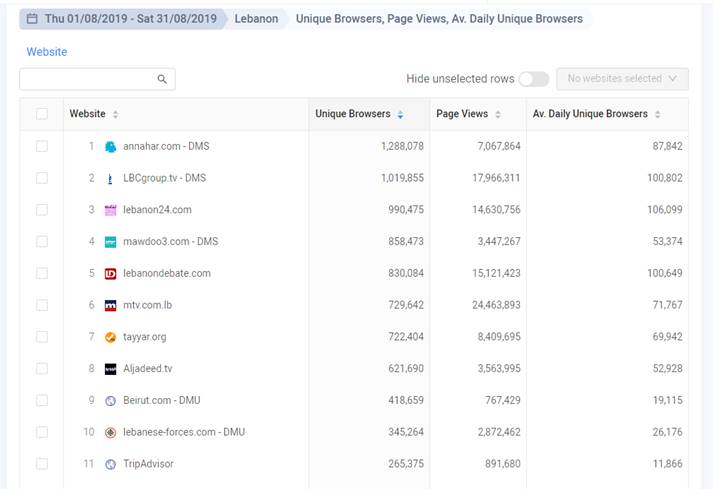This screenshot has width=713, height=489.
Task: Click the calendar icon in date breadcrumb
Action: (32, 19)
